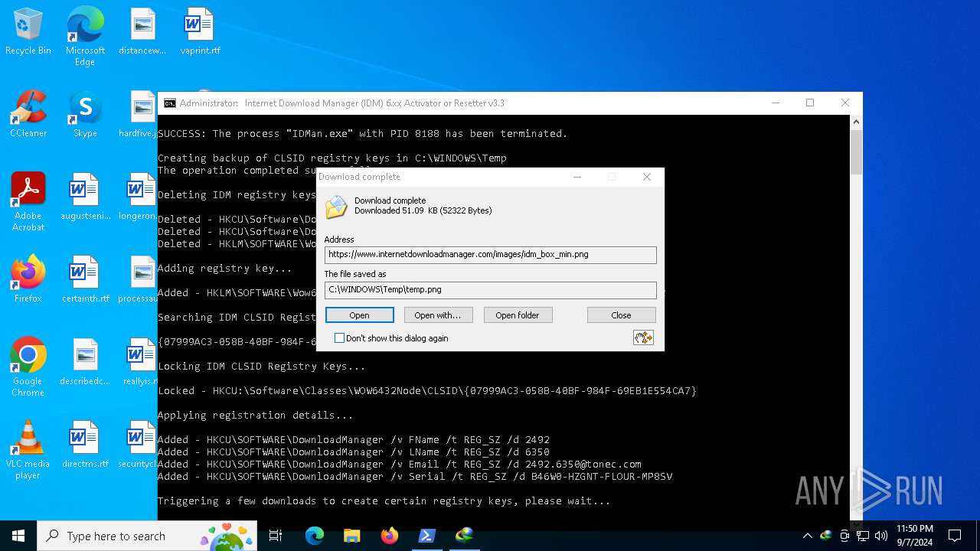Open the Recycle Bin desktop icon
The height and width of the screenshot is (551, 980).
28,32
